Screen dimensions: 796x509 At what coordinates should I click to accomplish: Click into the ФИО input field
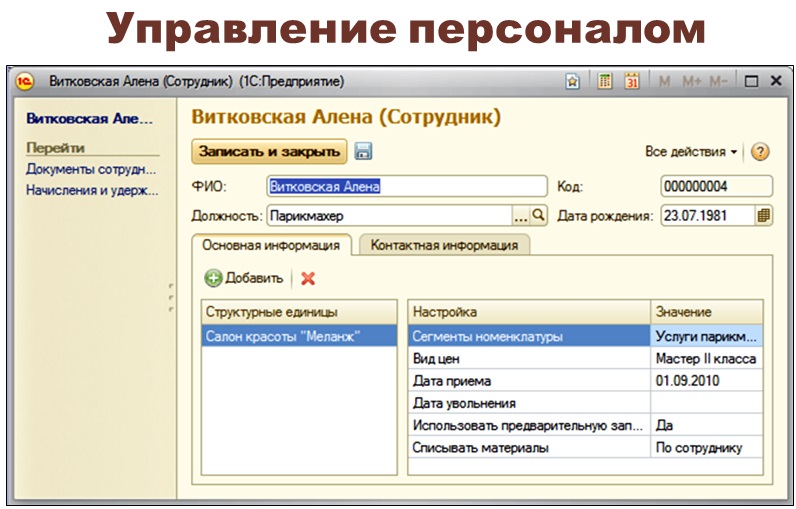pos(406,186)
